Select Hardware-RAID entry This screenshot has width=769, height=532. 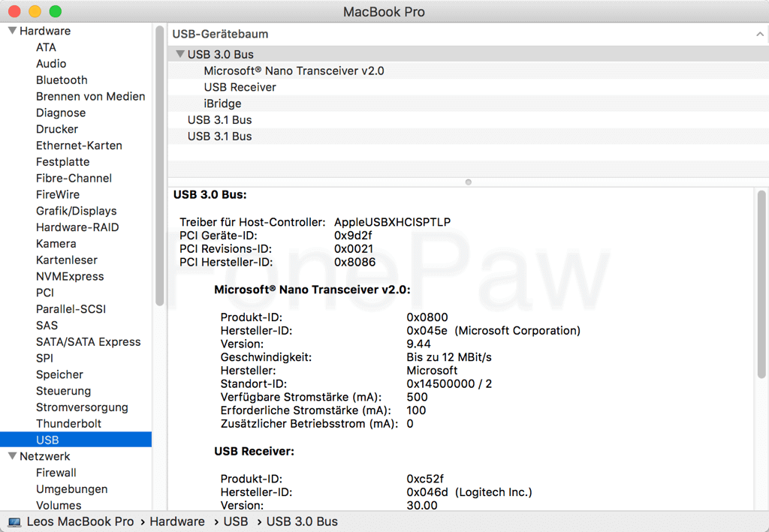pos(77,227)
